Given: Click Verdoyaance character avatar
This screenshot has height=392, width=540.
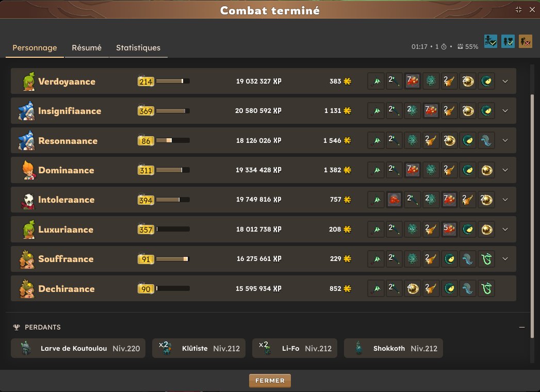Looking at the screenshot, I should pyautogui.click(x=28, y=81).
